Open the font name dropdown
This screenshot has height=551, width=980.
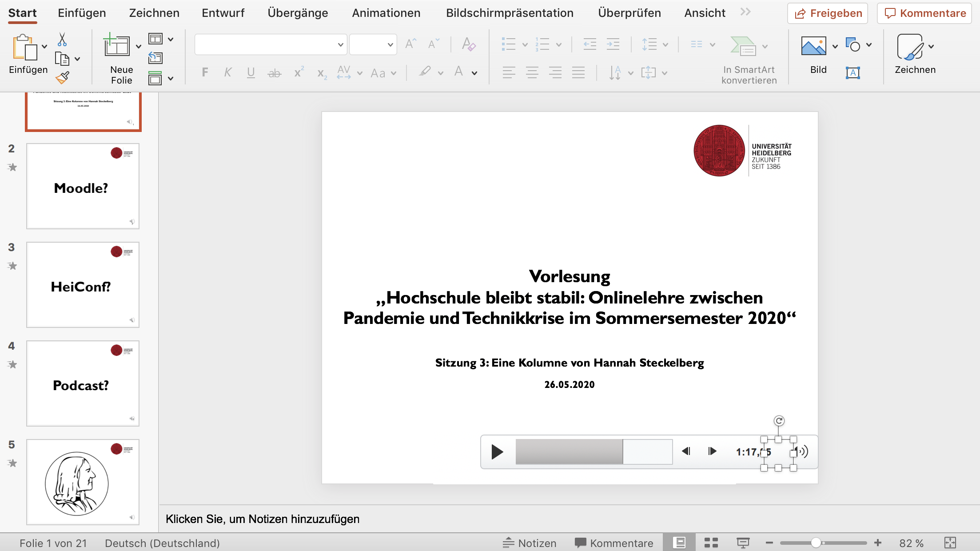(340, 44)
